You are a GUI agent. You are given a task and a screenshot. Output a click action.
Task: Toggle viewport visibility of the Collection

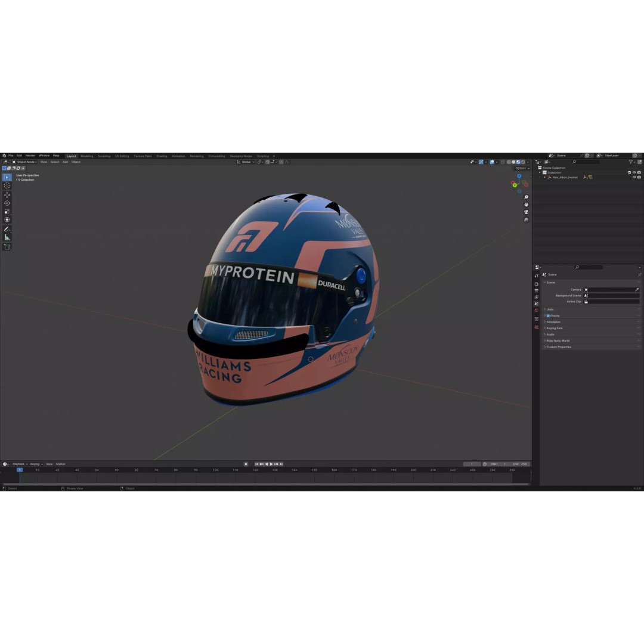tap(633, 172)
